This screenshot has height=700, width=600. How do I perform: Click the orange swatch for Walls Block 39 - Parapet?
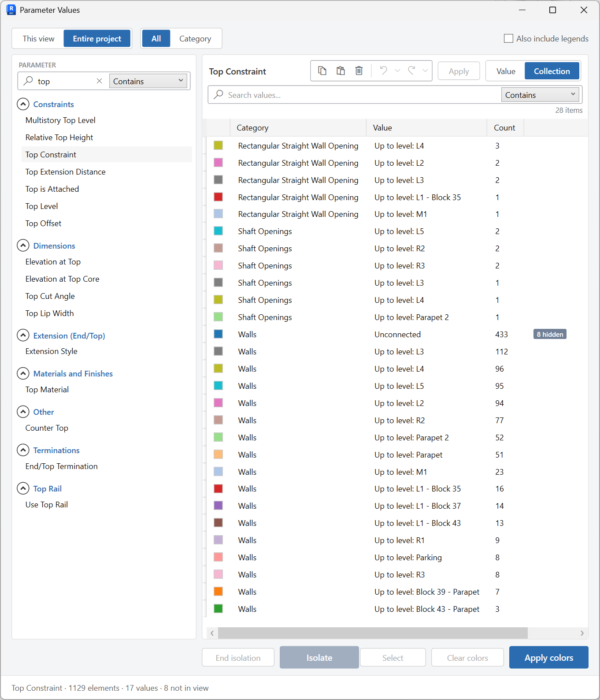pyautogui.click(x=218, y=592)
